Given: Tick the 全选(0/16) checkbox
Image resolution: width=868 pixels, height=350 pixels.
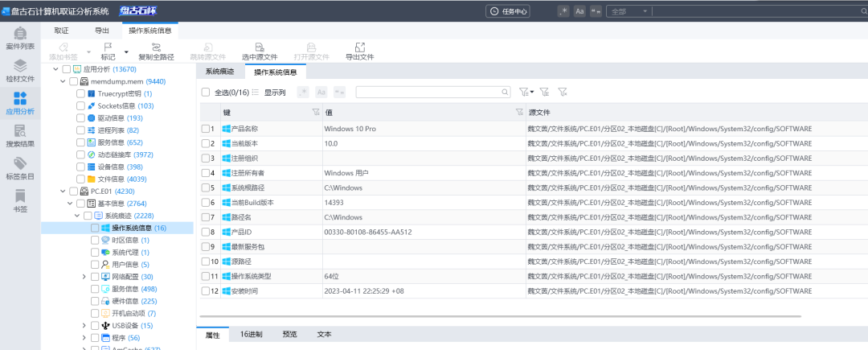Looking at the screenshot, I should click(x=206, y=93).
